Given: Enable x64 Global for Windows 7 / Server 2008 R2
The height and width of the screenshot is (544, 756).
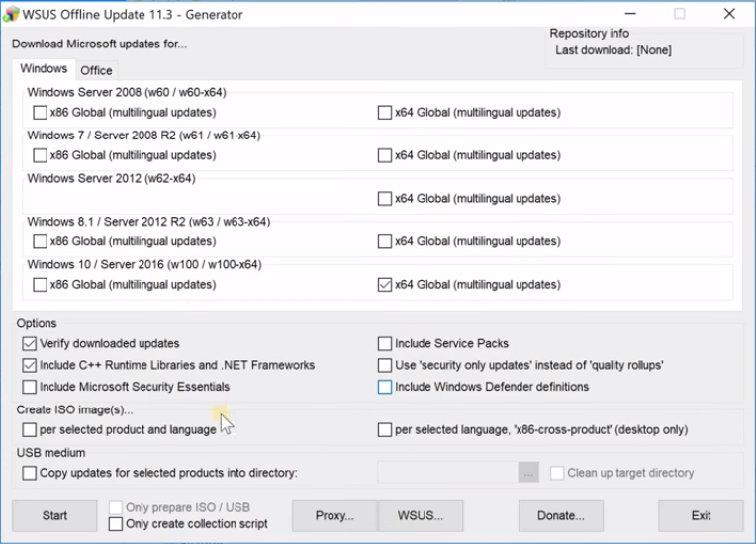Looking at the screenshot, I should [x=385, y=155].
